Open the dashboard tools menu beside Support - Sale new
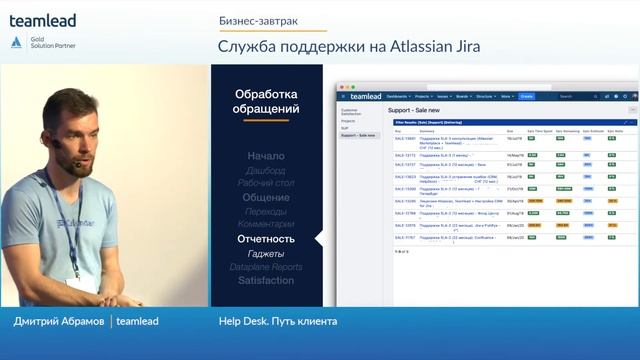 pos(633,110)
